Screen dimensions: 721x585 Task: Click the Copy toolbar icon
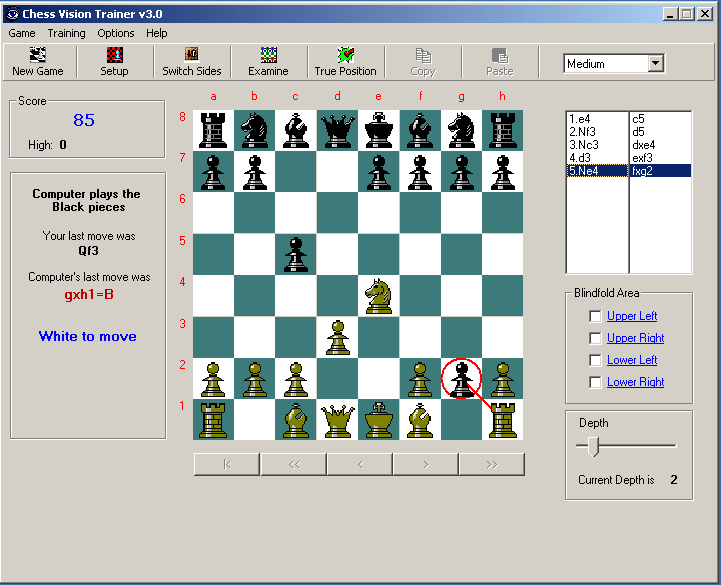point(423,62)
